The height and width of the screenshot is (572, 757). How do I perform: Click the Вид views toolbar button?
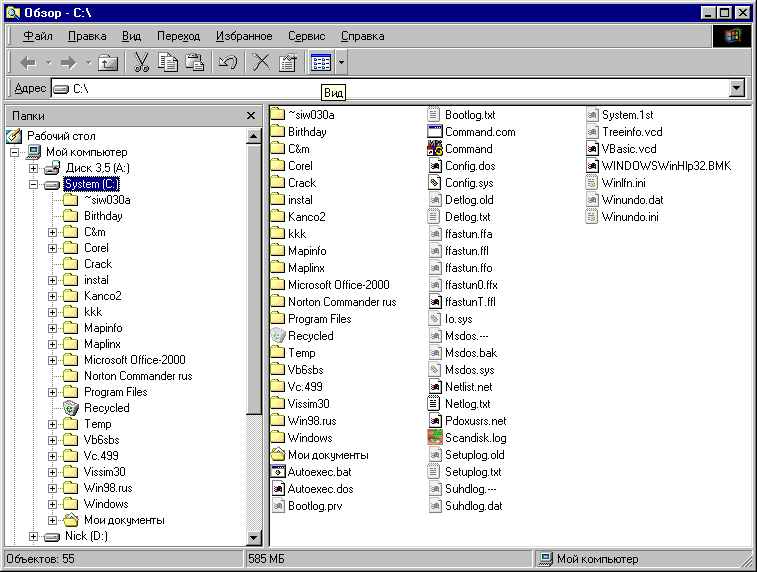[x=320, y=63]
